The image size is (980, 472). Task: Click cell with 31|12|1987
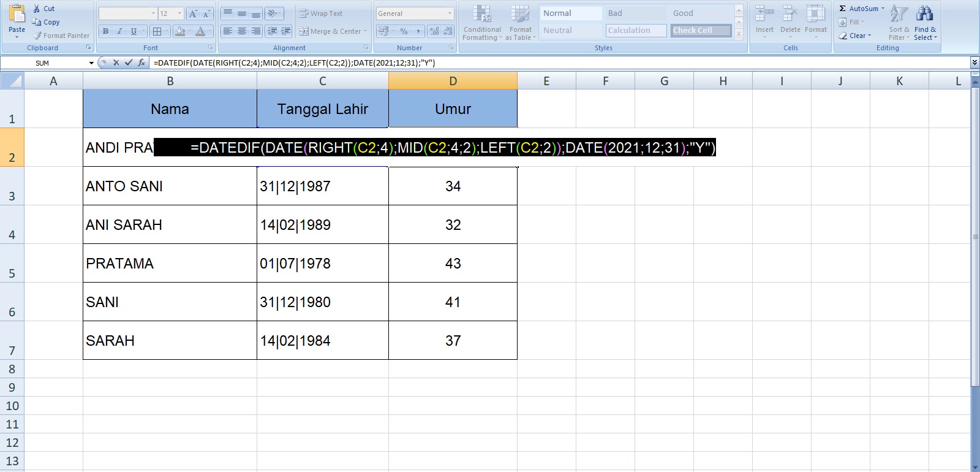point(322,186)
